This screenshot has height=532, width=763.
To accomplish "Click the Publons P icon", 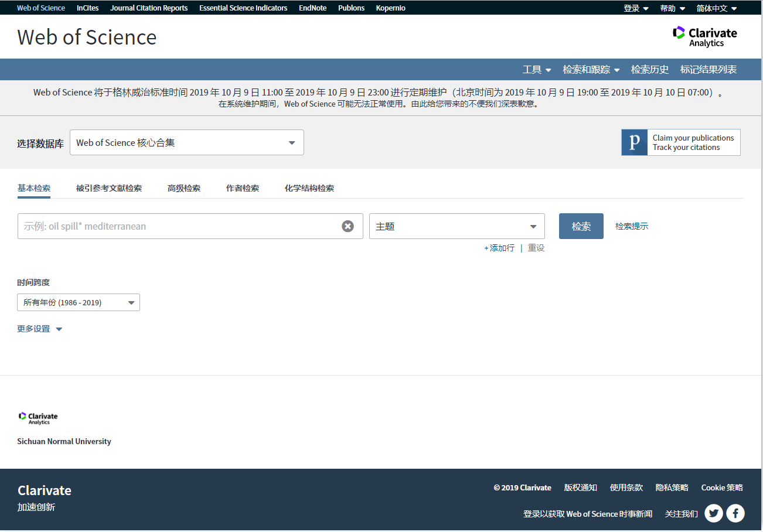I will (x=634, y=142).
